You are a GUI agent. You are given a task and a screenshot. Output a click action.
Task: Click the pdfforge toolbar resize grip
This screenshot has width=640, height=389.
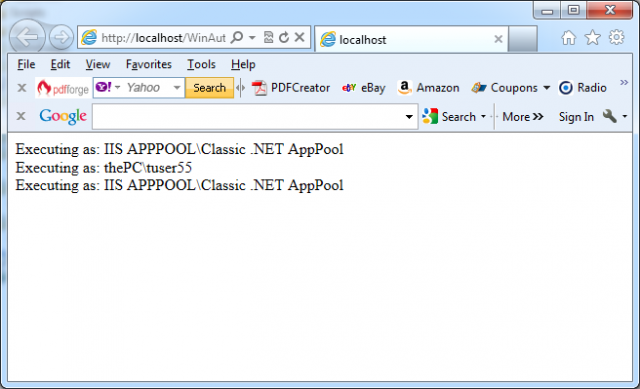[x=240, y=88]
